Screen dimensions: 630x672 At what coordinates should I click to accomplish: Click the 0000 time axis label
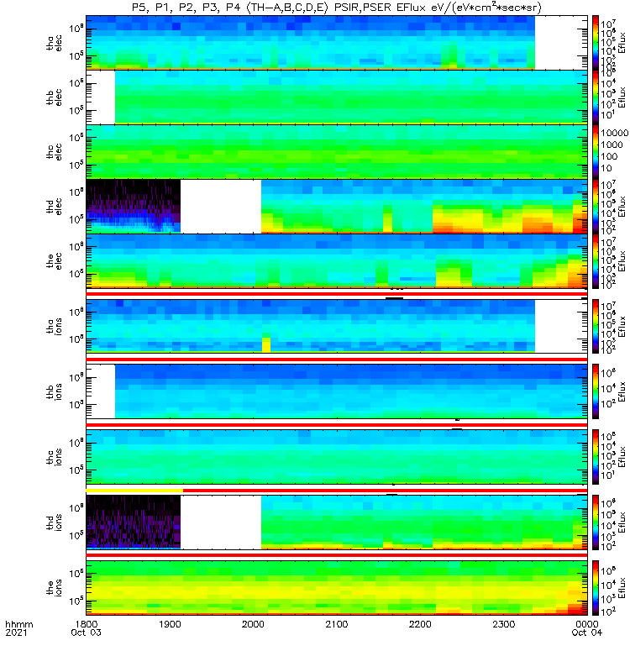pos(587,624)
